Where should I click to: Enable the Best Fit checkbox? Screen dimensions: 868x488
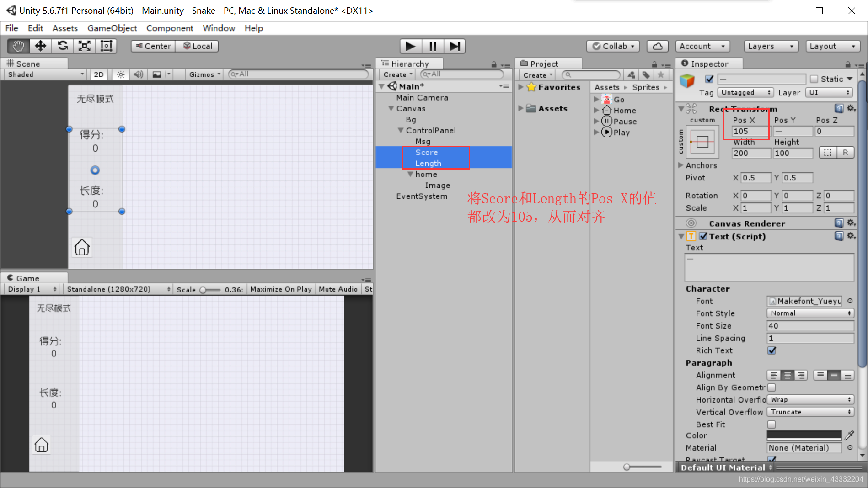pyautogui.click(x=772, y=424)
